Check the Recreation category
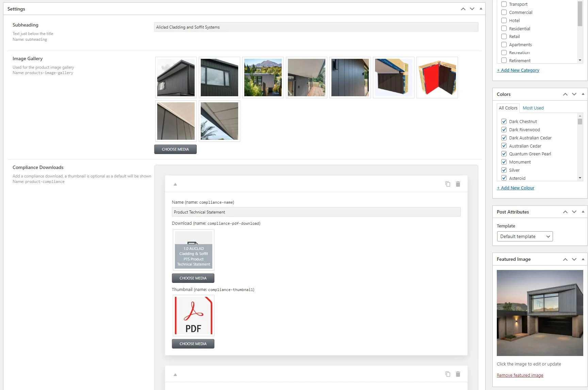This screenshot has height=390, width=588. point(504,52)
